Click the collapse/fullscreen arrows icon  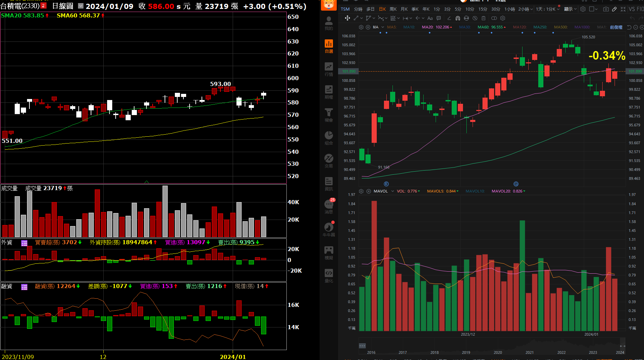(x=623, y=9)
